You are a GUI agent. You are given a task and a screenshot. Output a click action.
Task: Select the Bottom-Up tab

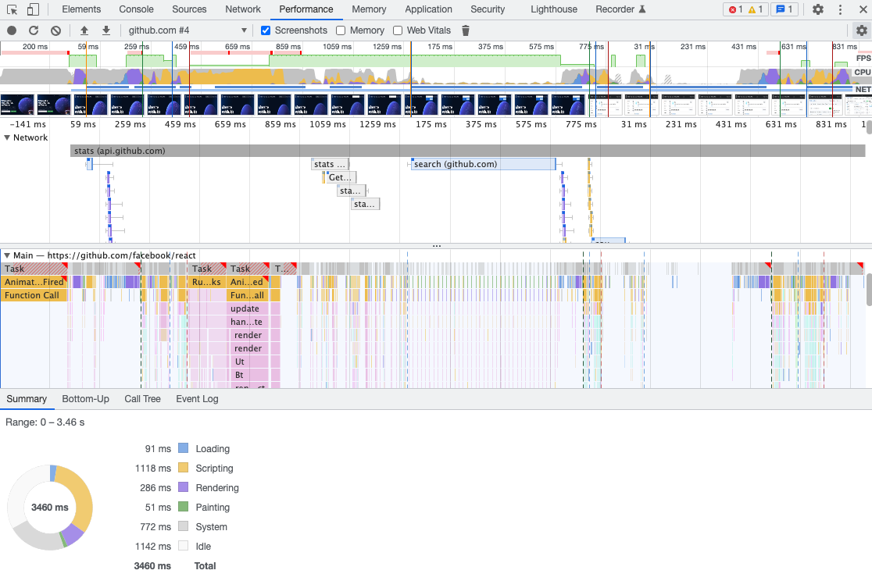click(x=86, y=399)
